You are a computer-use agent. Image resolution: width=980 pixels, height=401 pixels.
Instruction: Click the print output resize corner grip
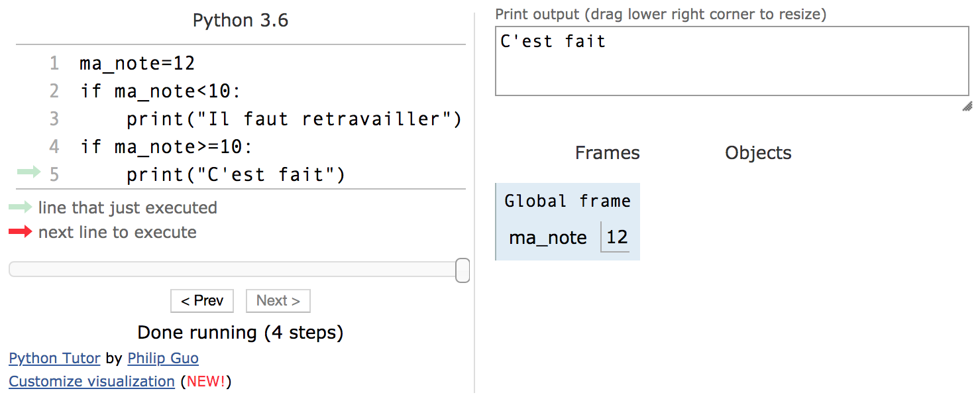967,106
